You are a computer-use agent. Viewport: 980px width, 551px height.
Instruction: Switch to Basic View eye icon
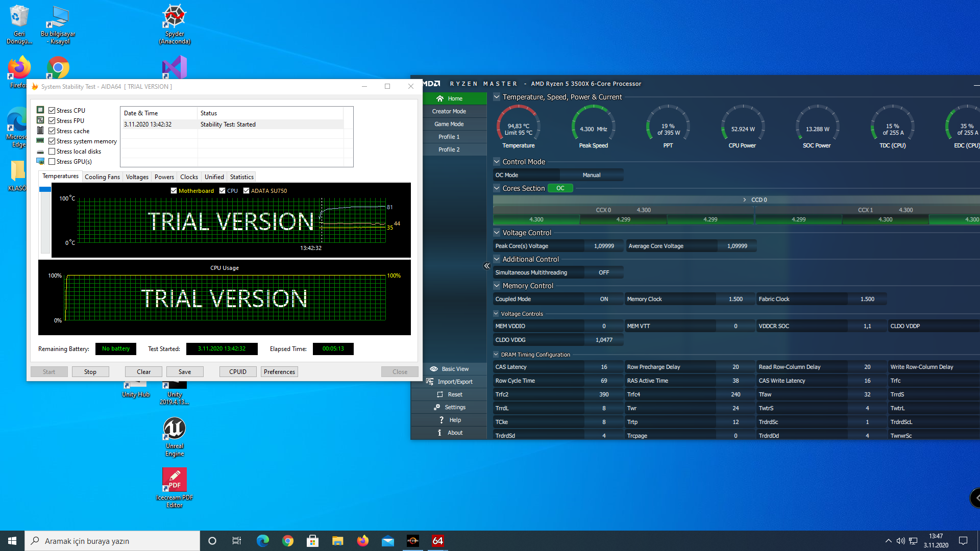click(434, 369)
